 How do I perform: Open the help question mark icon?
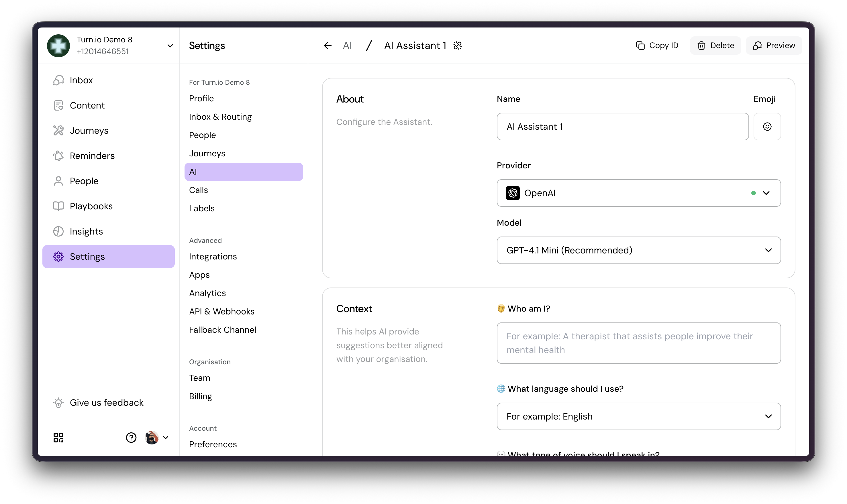(x=131, y=438)
